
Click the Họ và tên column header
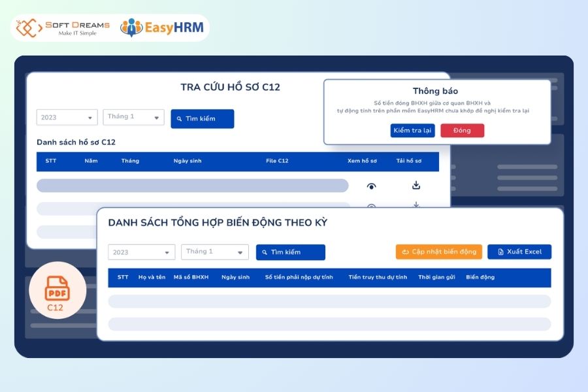pyautogui.click(x=152, y=277)
